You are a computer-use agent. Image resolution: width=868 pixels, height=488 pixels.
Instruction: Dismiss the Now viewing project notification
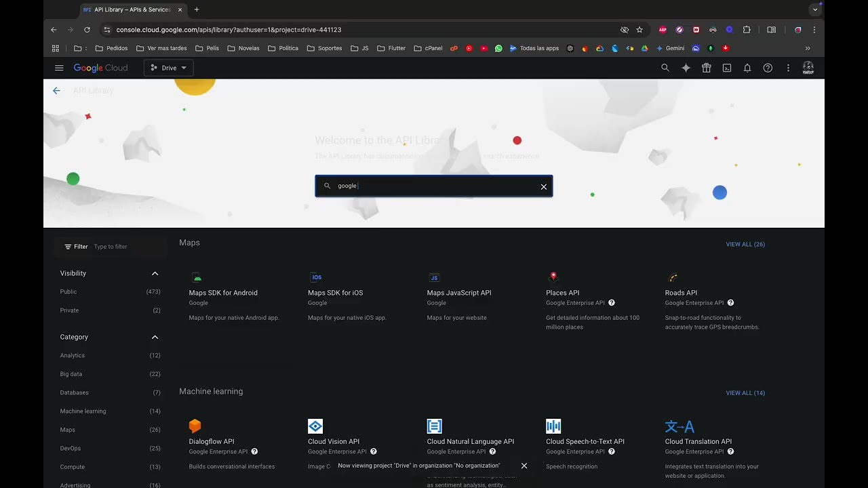click(x=524, y=466)
